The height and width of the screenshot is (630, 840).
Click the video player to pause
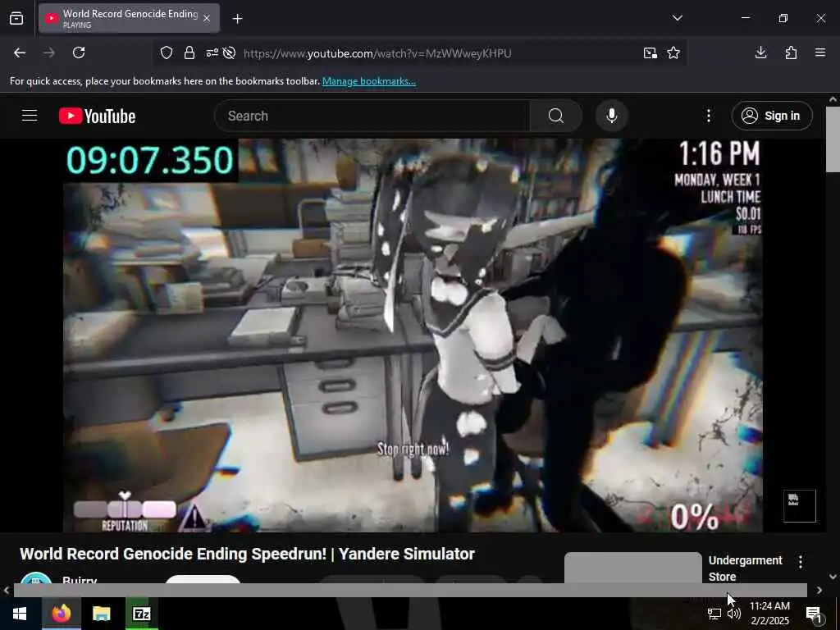pos(413,336)
